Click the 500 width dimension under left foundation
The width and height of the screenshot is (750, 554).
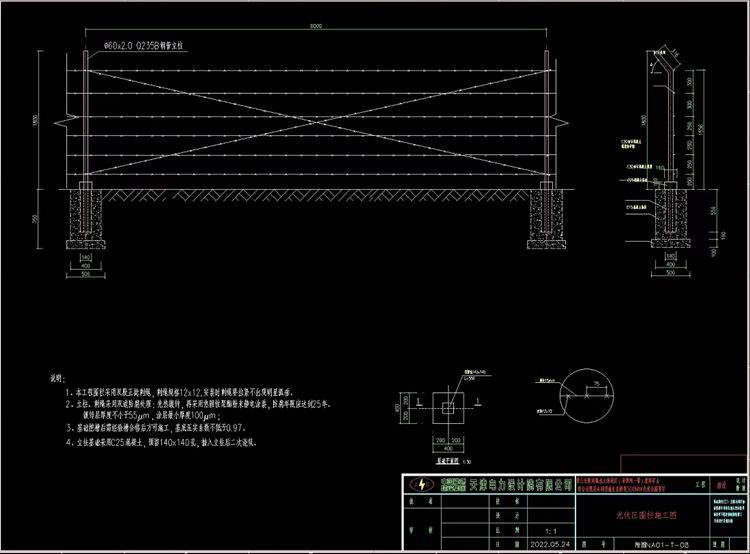84,271
